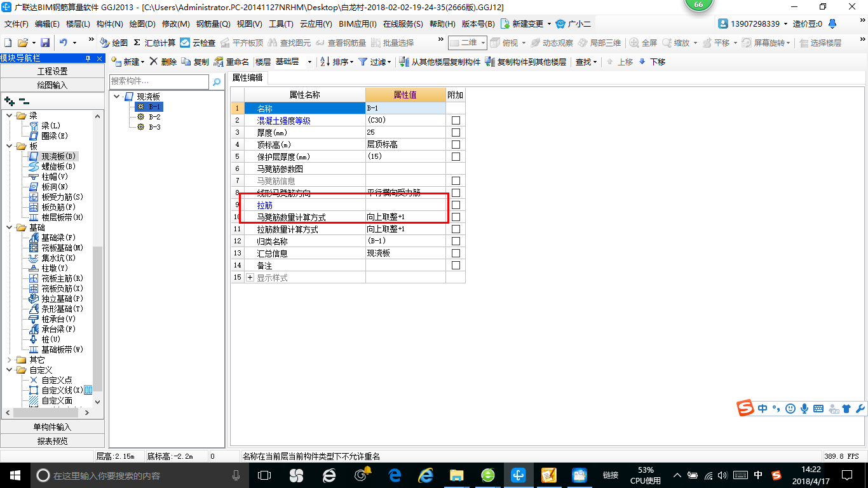Screen dimensions: 868x488
Task: Click the open folder icon
Action: tap(22, 43)
